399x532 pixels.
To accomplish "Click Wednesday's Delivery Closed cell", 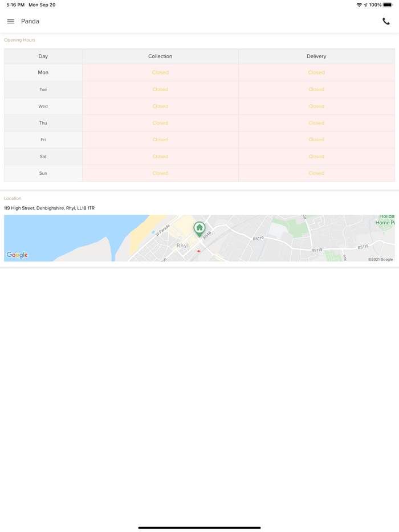I will [316, 106].
